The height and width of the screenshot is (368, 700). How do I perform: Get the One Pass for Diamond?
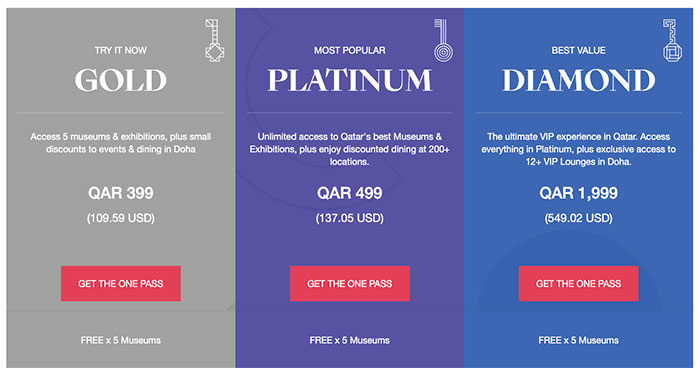click(578, 284)
